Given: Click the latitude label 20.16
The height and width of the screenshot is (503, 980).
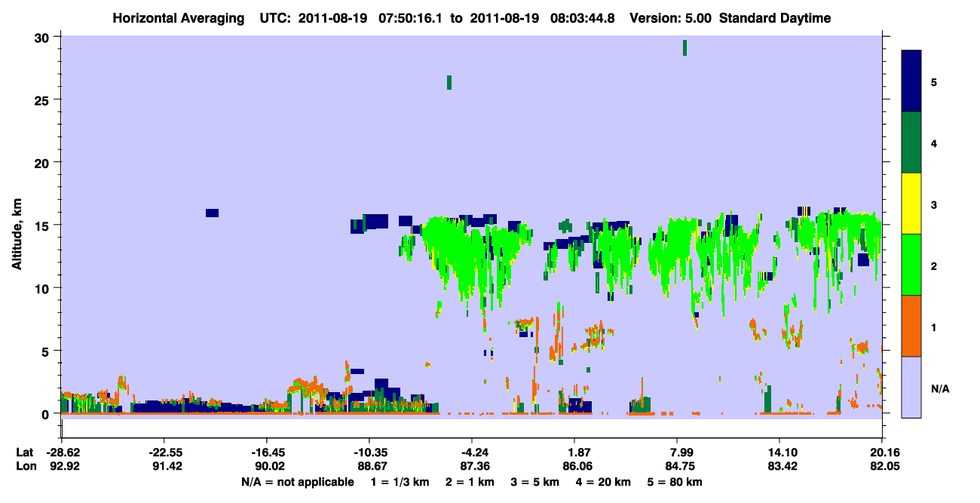Looking at the screenshot, I should tap(882, 452).
